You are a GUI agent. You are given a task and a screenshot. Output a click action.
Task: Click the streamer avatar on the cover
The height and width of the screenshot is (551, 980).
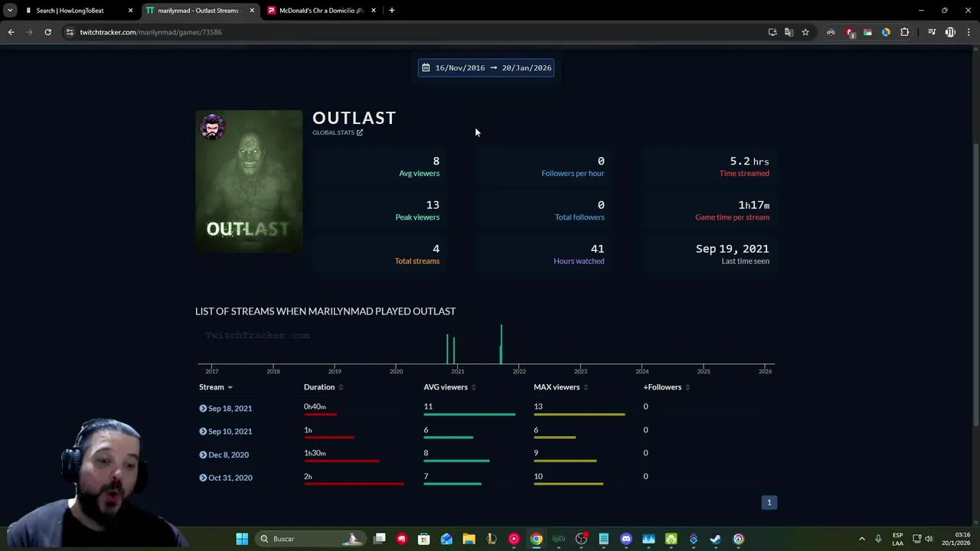point(212,127)
